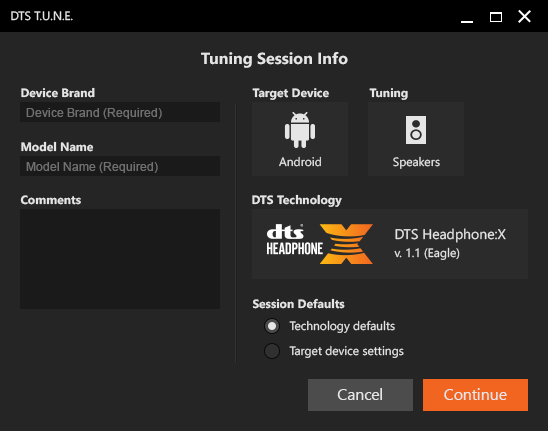The width and height of the screenshot is (548, 431).
Task: Minimize the DTS T.U.N.E. window
Action: (467, 16)
